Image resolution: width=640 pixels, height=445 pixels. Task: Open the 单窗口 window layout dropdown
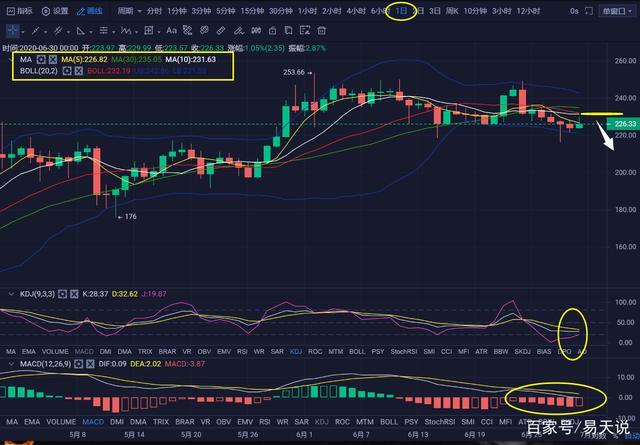[617, 11]
